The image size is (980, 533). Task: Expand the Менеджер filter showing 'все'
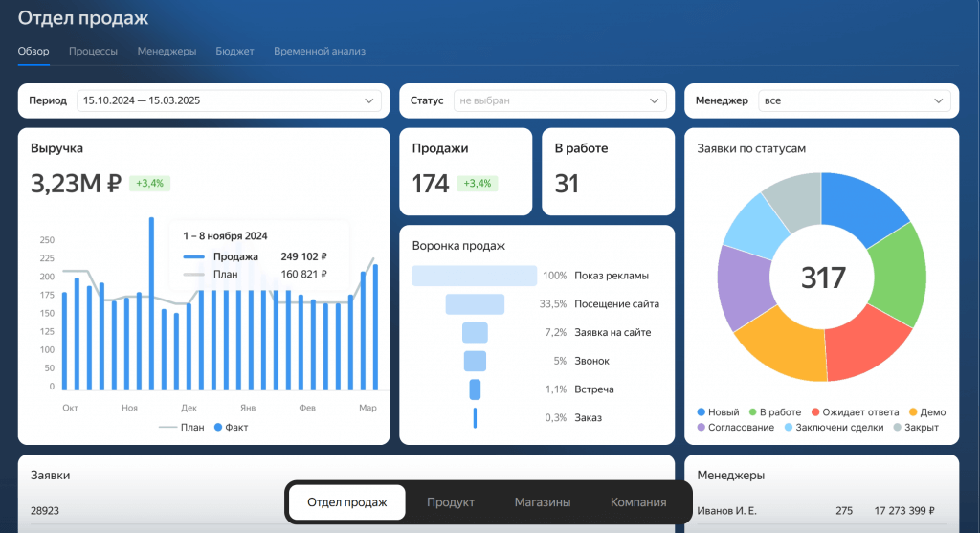(842, 100)
